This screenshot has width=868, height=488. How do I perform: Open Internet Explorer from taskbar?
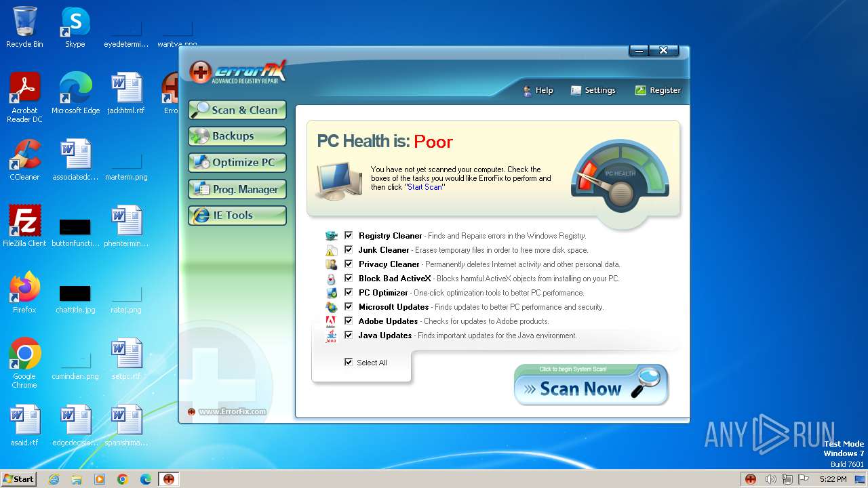pos(54,479)
